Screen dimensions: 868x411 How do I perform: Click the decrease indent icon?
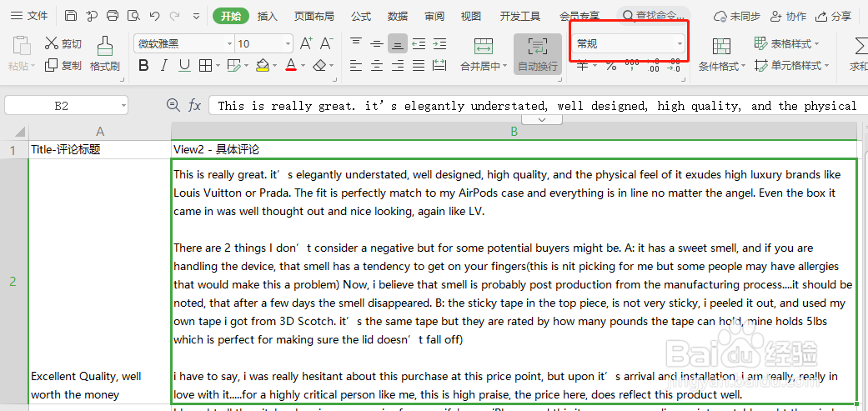(419, 43)
